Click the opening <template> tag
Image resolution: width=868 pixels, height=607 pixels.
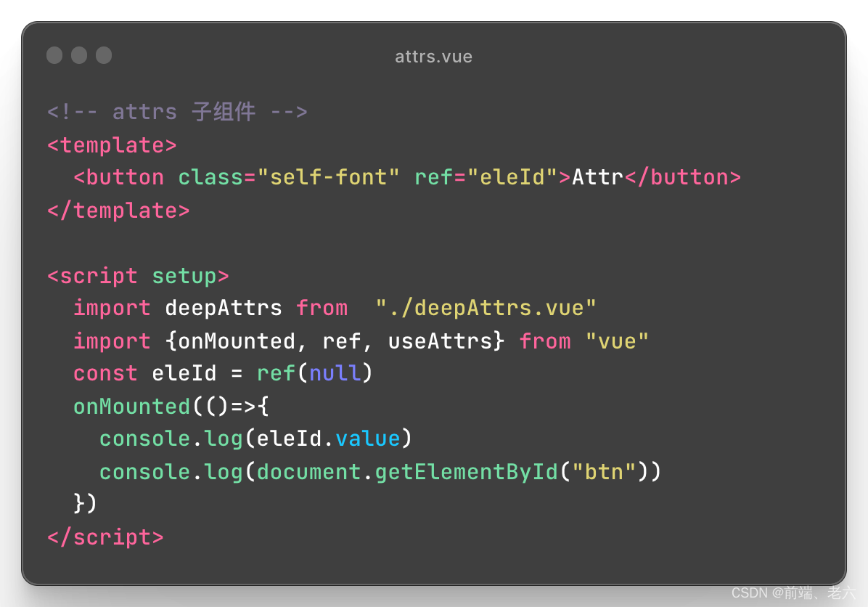112,145
